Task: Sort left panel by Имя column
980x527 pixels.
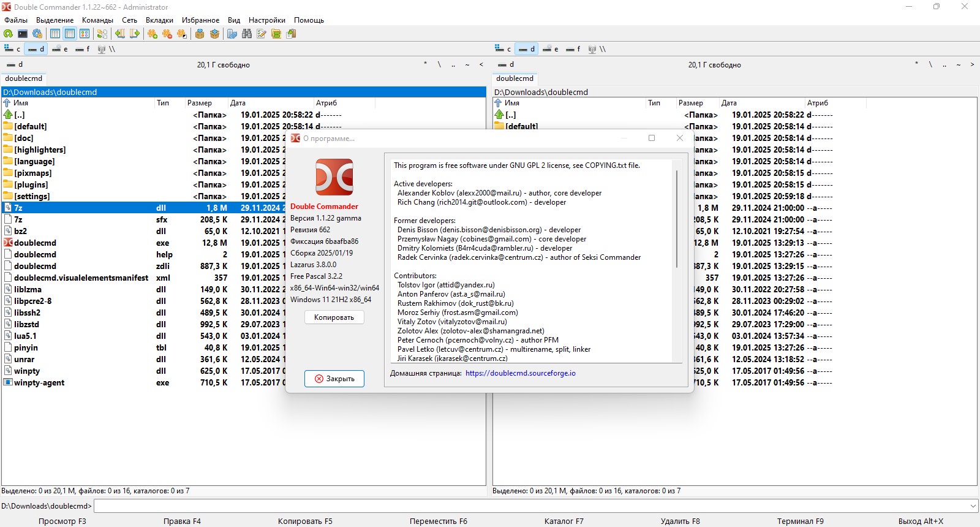Action: tap(78, 103)
